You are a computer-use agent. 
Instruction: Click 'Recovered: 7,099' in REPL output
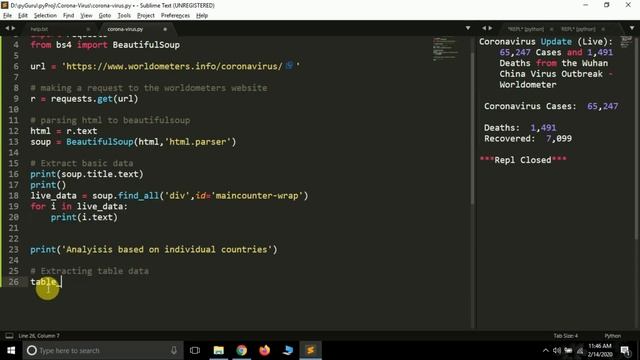click(x=528, y=138)
